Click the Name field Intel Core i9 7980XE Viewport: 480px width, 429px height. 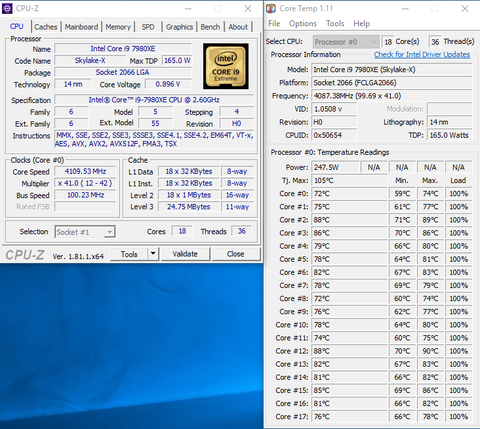123,49
